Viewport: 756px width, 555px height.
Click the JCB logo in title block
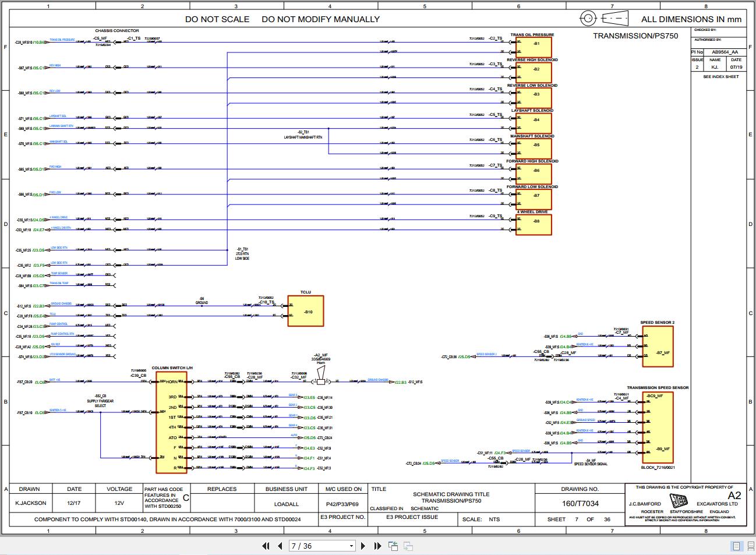click(679, 501)
